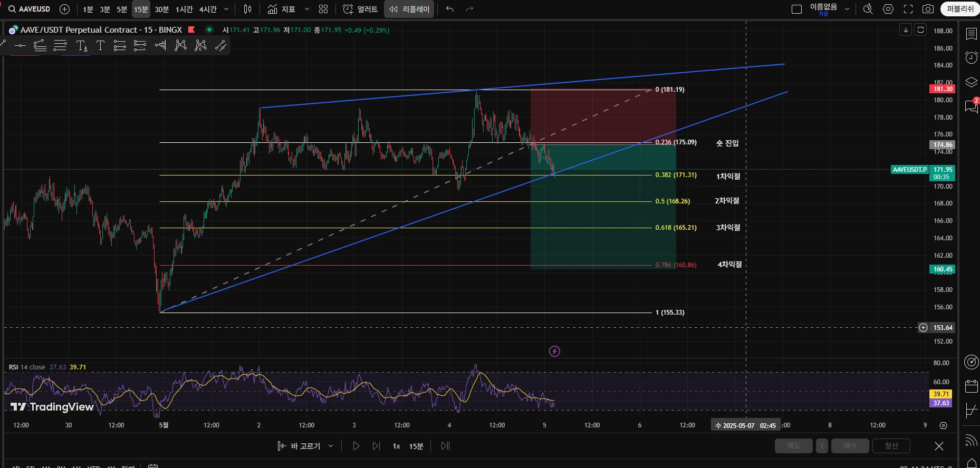The image size is (980, 468).
Task: Click the 퍼블리쉬 publish button
Action: 960,9
